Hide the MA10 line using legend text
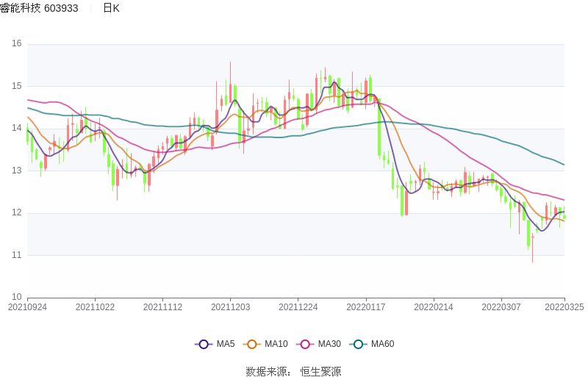 (276, 344)
